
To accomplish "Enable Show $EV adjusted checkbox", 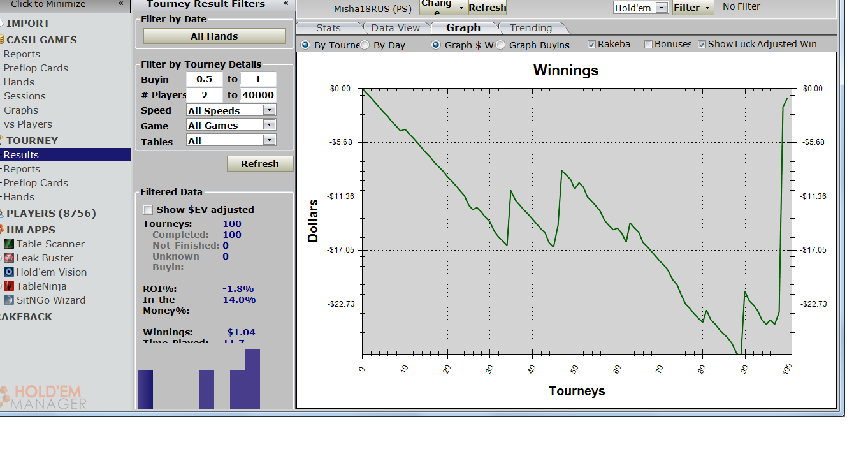I will coord(148,210).
